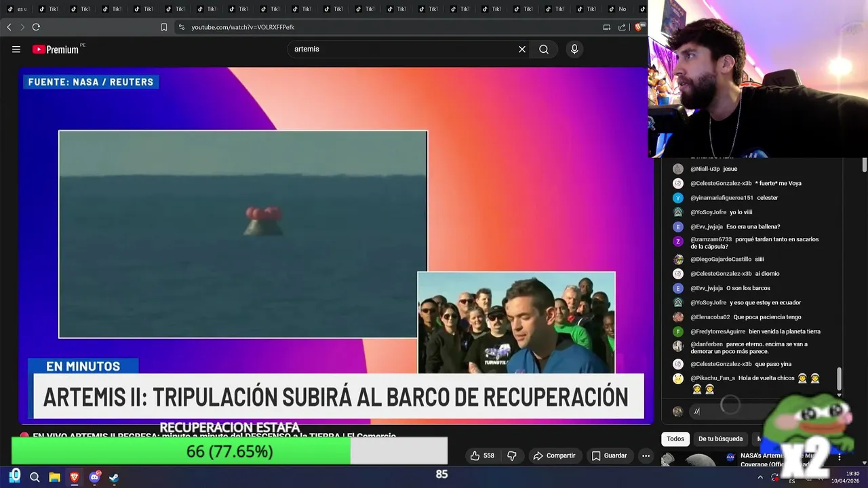Click the browser forward arrow
This screenshot has height=488, width=868.
[x=22, y=27]
